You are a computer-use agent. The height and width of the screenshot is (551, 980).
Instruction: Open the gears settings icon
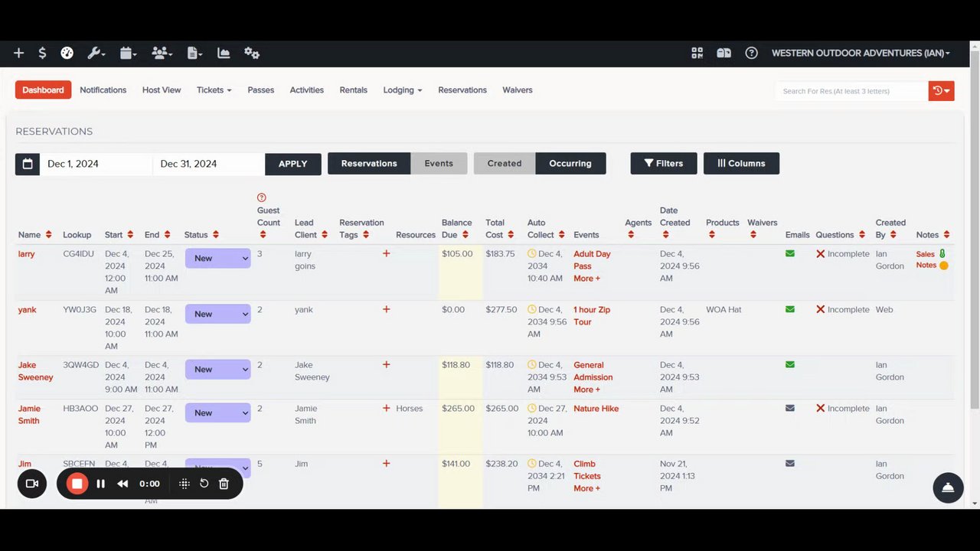pyautogui.click(x=252, y=53)
